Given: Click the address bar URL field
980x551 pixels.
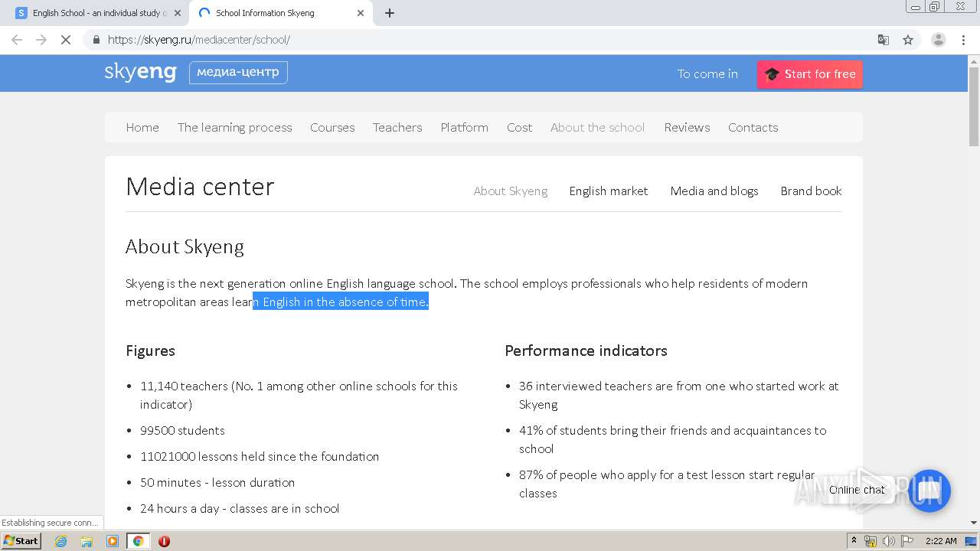Looking at the screenshot, I should click(x=490, y=40).
